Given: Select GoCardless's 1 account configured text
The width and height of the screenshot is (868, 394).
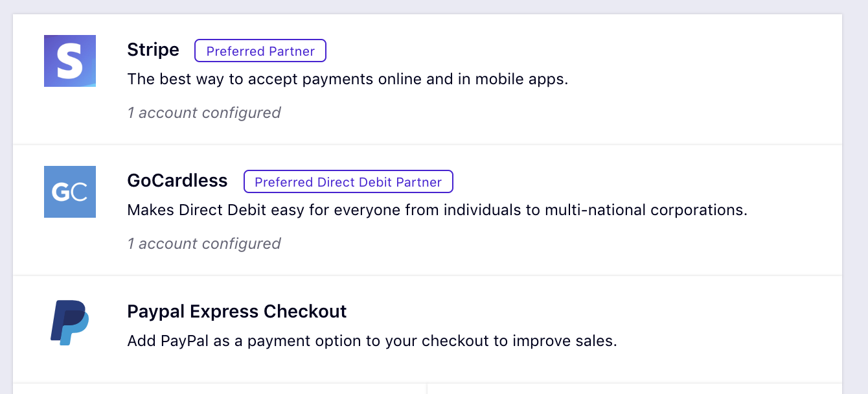Looking at the screenshot, I should [x=204, y=244].
